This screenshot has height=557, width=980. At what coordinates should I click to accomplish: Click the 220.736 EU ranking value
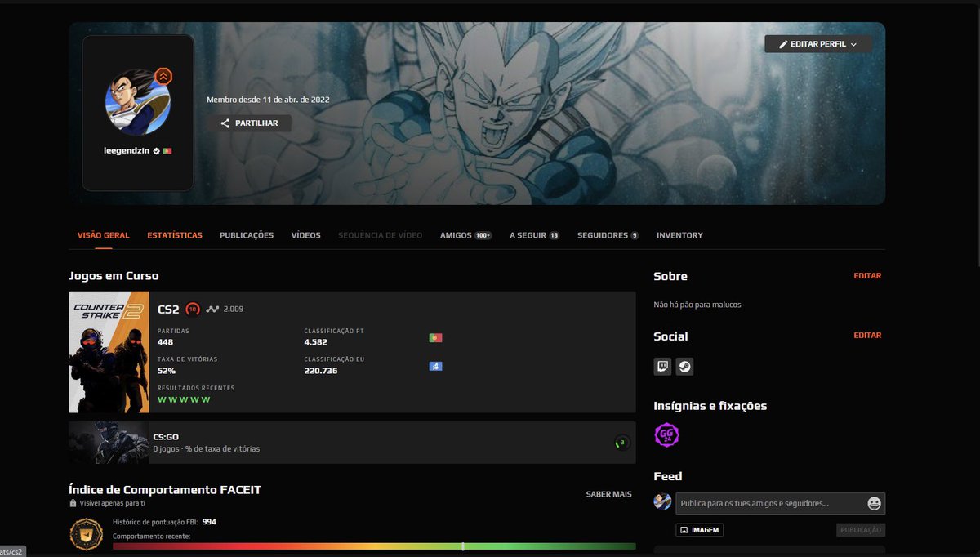click(x=321, y=371)
